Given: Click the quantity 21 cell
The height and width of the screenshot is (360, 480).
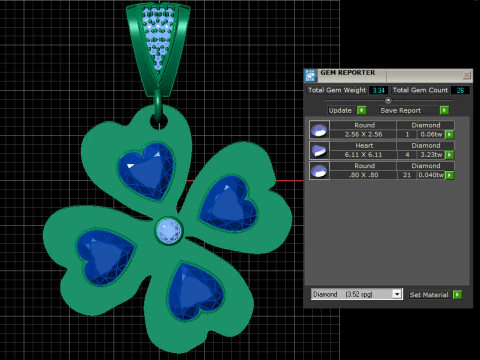Looking at the screenshot, I should (x=407, y=175).
